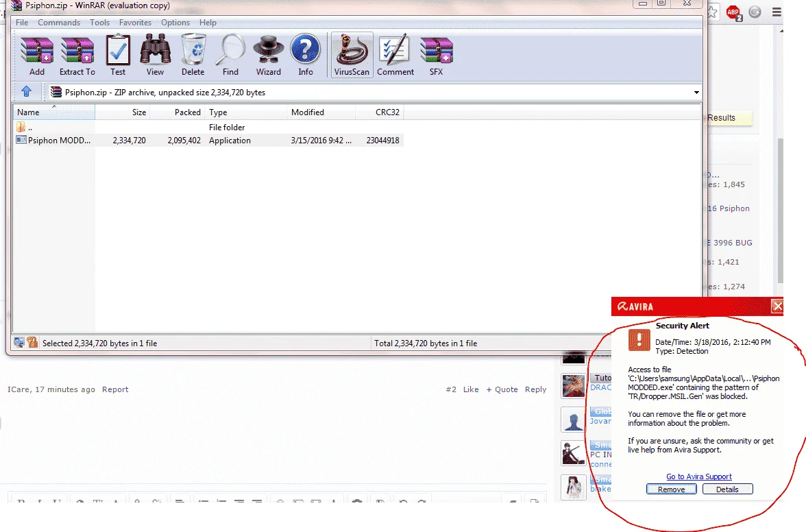This screenshot has width=806, height=532.
Task: Click the + Quote link
Action: tap(502, 389)
